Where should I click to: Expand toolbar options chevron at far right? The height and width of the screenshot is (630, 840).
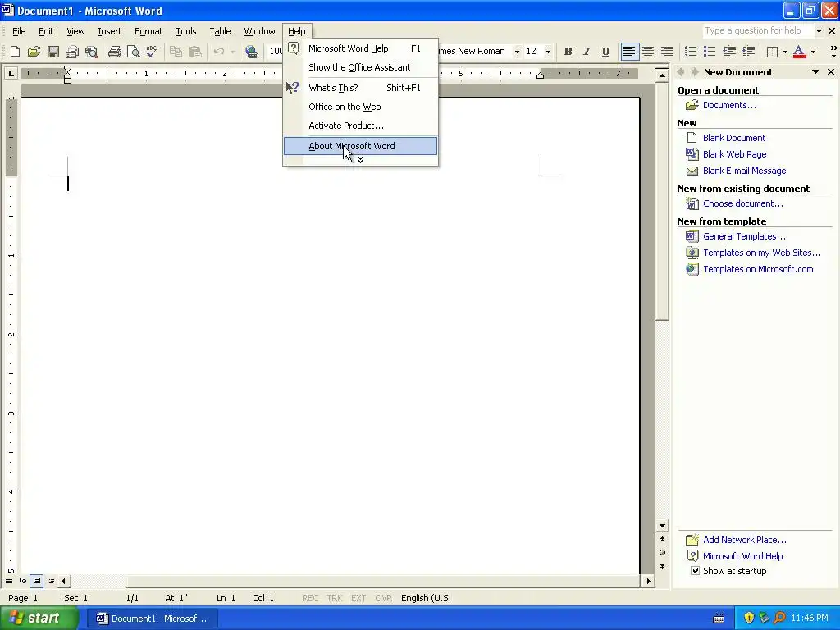(833, 52)
